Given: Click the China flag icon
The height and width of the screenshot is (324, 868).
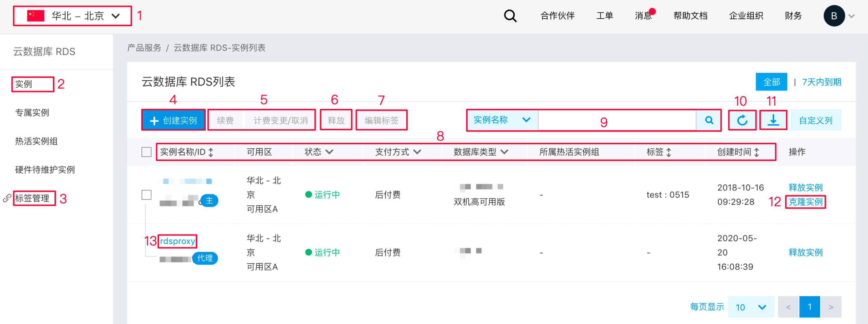Looking at the screenshot, I should [x=36, y=16].
